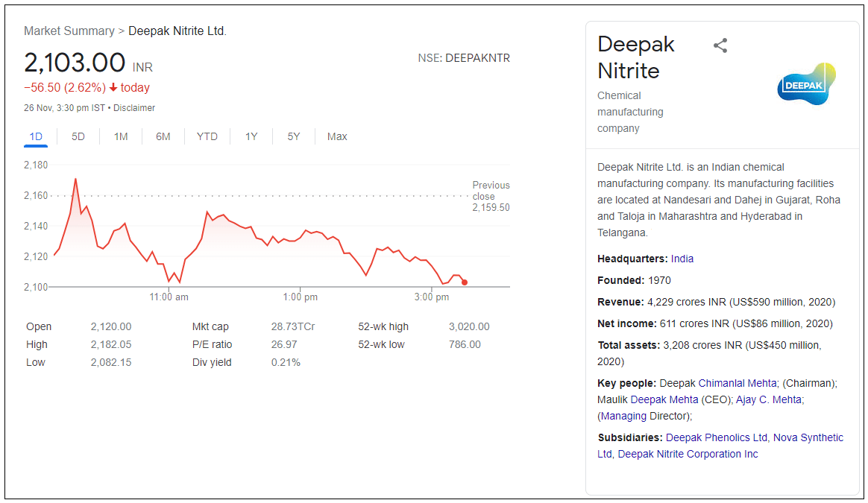868x503 pixels.
Task: Open the India headquarters link
Action: click(682, 259)
